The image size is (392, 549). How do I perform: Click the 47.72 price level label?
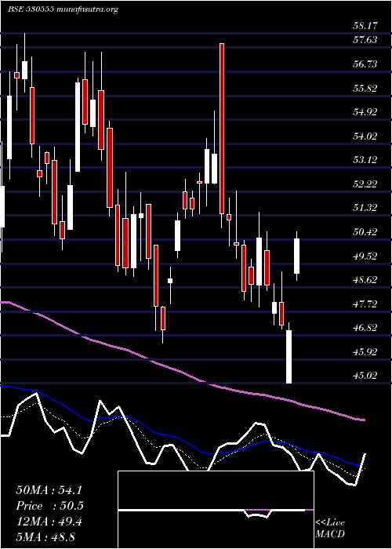365,304
